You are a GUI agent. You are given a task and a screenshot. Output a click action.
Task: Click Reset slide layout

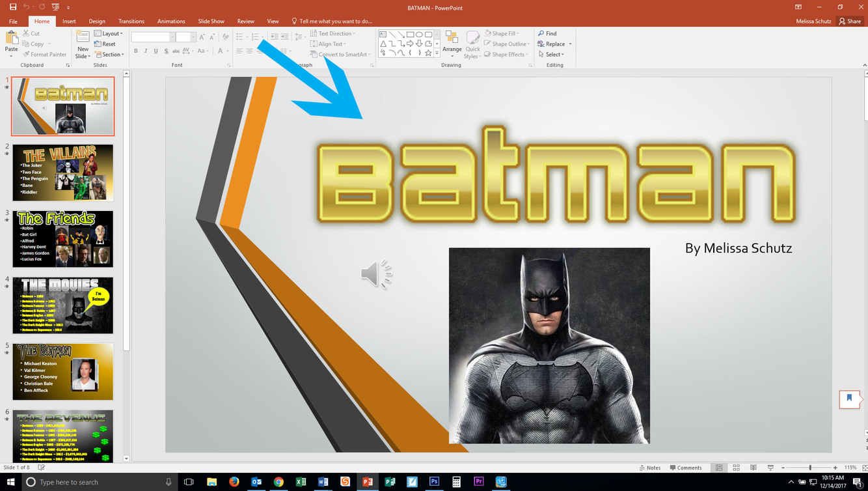pyautogui.click(x=105, y=44)
